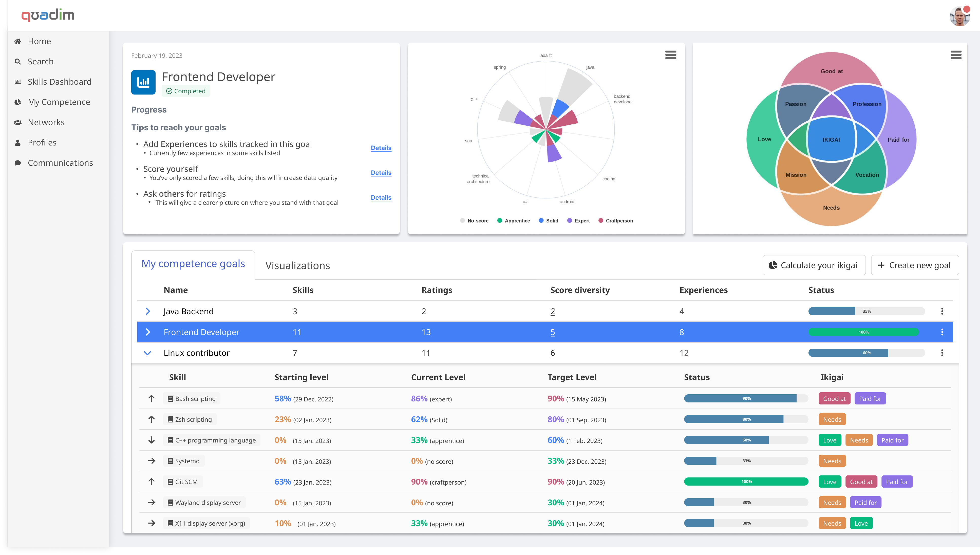Expand the Java Backend goal row
Screen dimensions: 980x555
[x=148, y=311]
